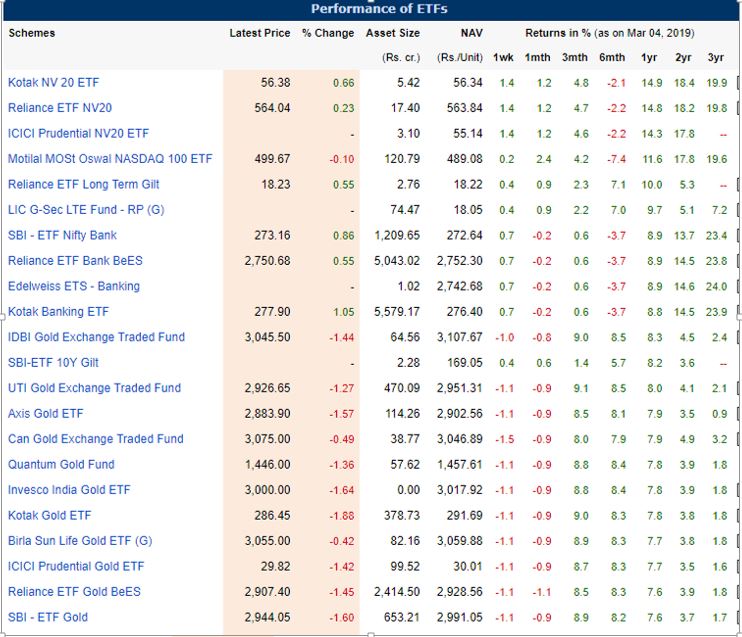
Task: Open UTI Gold Exchange Traded Fund
Action: point(94,388)
